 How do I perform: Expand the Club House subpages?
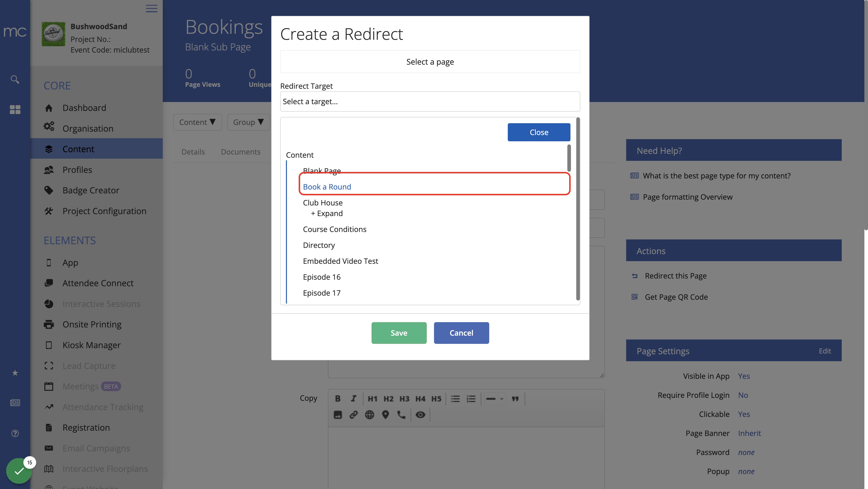coord(326,213)
